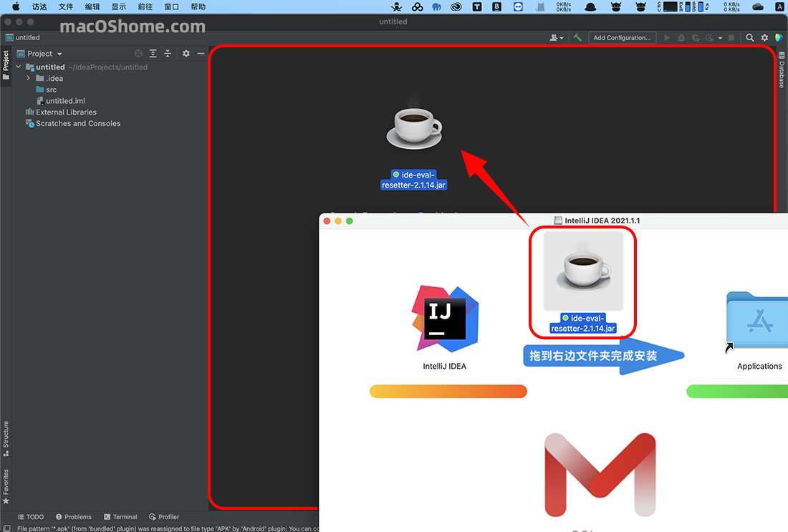The image size is (788, 532).
Task: Click the Debug bug icon in toolbar
Action: (x=681, y=38)
